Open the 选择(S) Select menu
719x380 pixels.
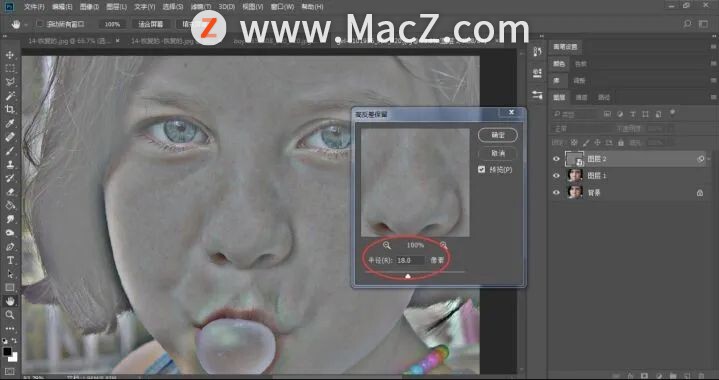point(172,7)
